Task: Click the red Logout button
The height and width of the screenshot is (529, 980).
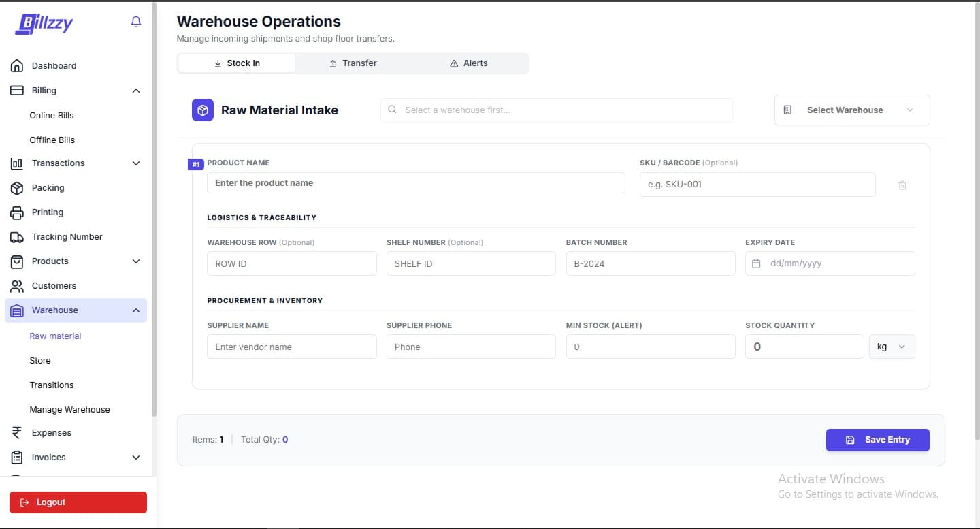Action: point(78,502)
